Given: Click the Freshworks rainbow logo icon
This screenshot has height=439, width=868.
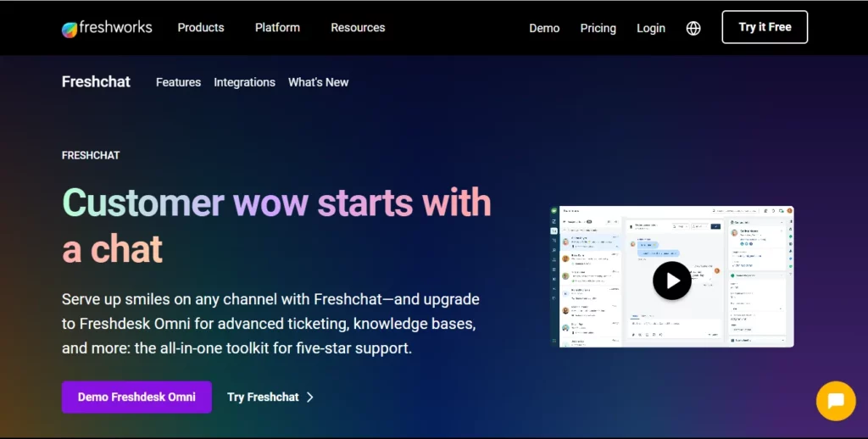Looking at the screenshot, I should pos(70,29).
